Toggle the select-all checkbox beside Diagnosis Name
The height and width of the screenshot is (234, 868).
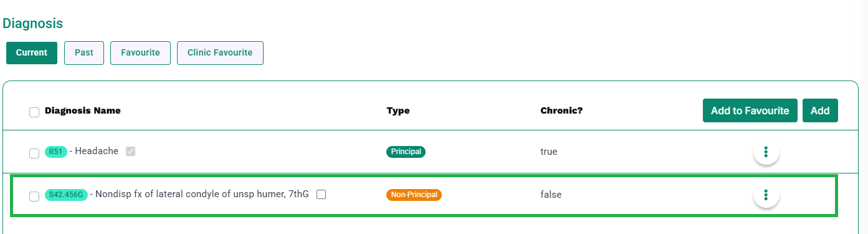[x=34, y=112]
